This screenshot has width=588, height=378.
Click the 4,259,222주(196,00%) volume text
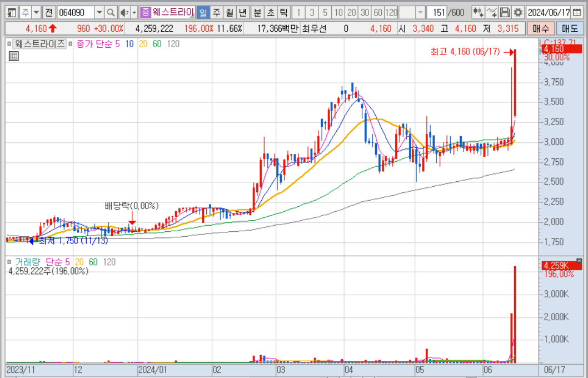click(x=48, y=271)
